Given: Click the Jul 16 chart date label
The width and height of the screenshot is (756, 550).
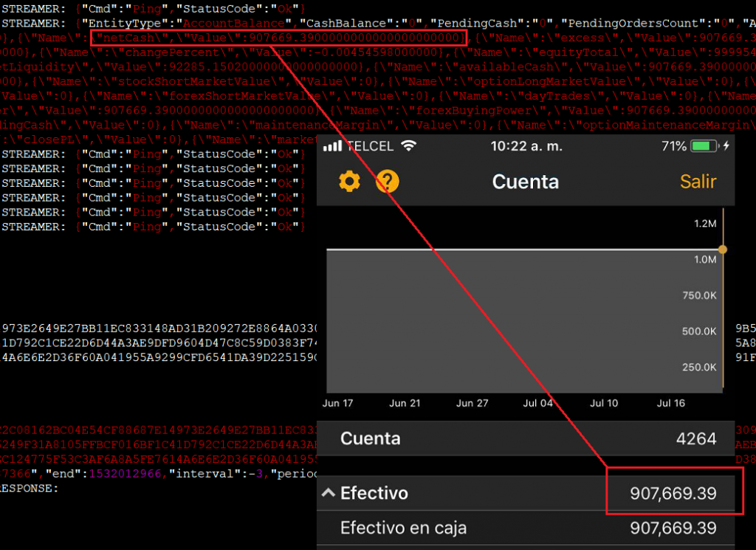Looking at the screenshot, I should click(x=670, y=403).
